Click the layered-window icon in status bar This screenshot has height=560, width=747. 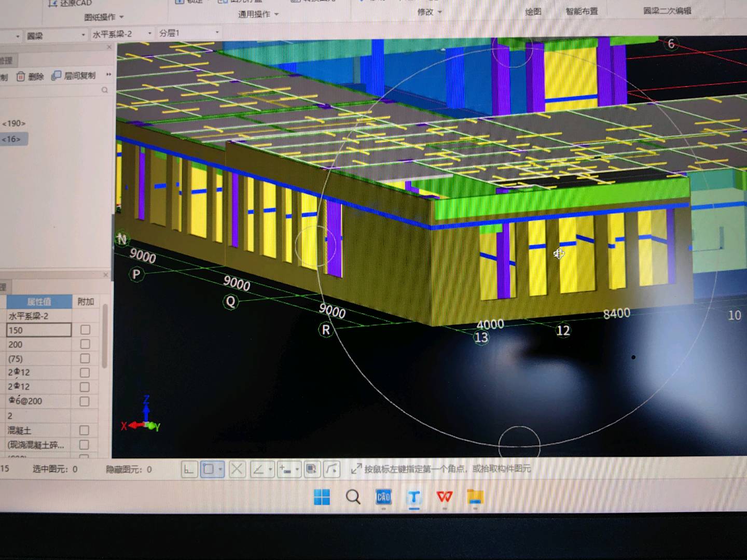click(311, 469)
